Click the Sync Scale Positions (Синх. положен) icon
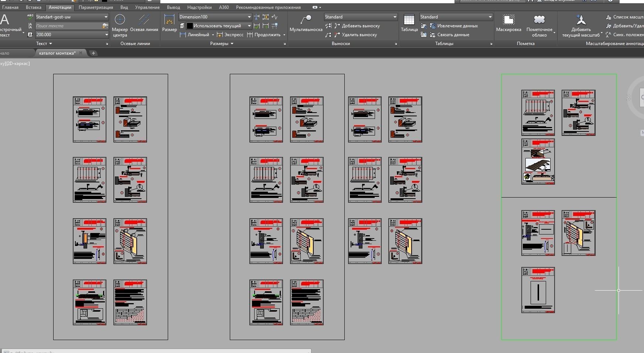The width and height of the screenshot is (644, 353). pos(609,35)
